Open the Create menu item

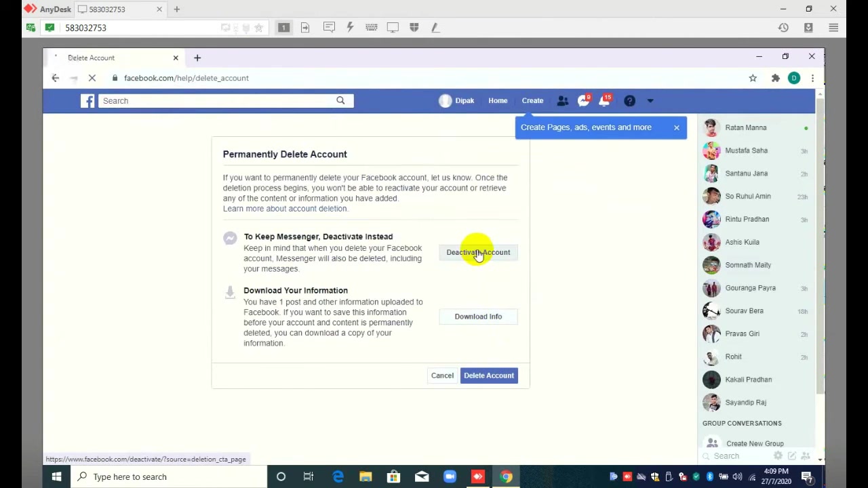532,100
